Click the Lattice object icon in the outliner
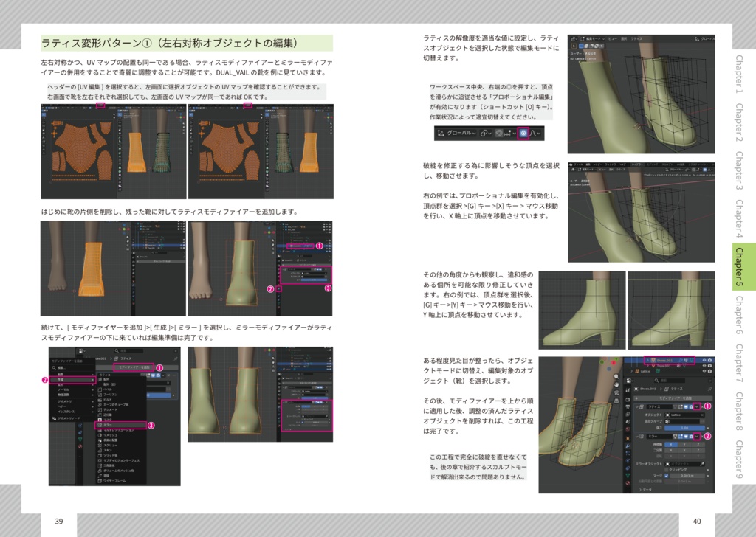The width and height of the screenshot is (756, 537). coord(637,372)
